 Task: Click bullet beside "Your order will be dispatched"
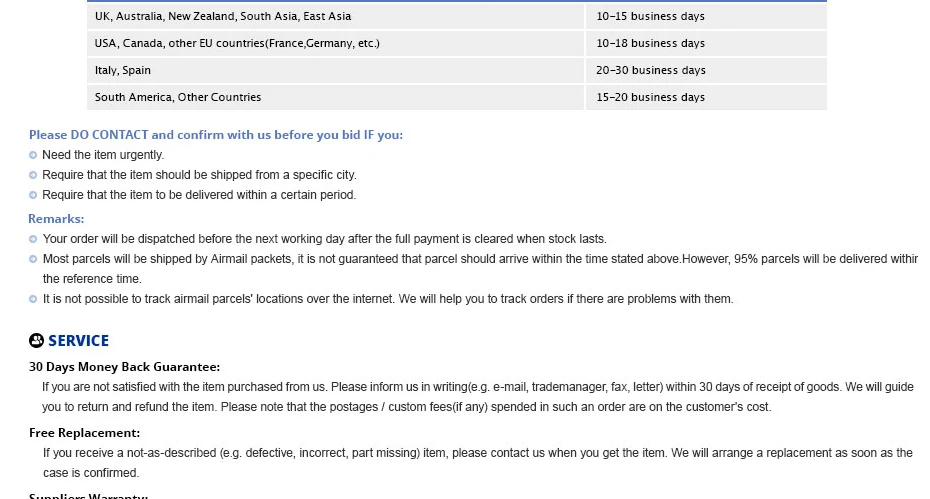tap(33, 239)
